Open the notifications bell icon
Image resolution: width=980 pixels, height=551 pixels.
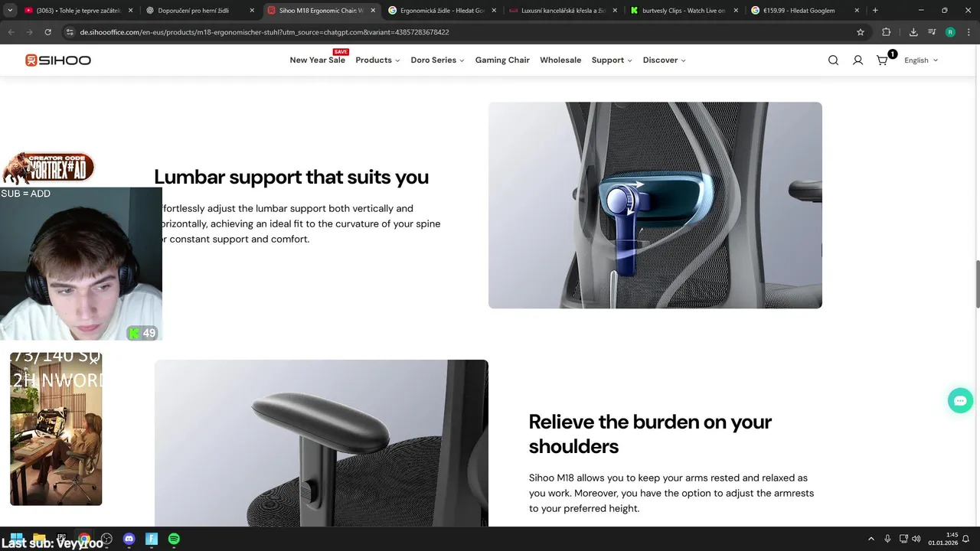click(966, 539)
